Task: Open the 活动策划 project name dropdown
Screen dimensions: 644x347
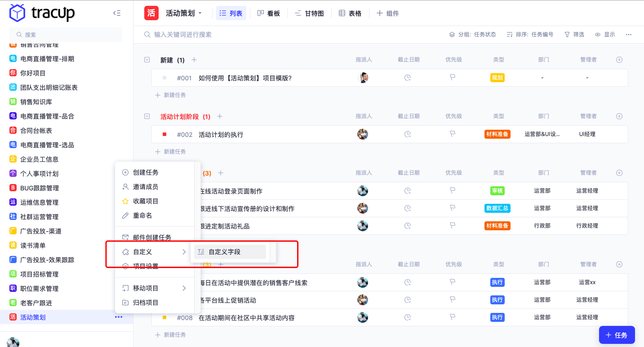Action: pos(200,13)
